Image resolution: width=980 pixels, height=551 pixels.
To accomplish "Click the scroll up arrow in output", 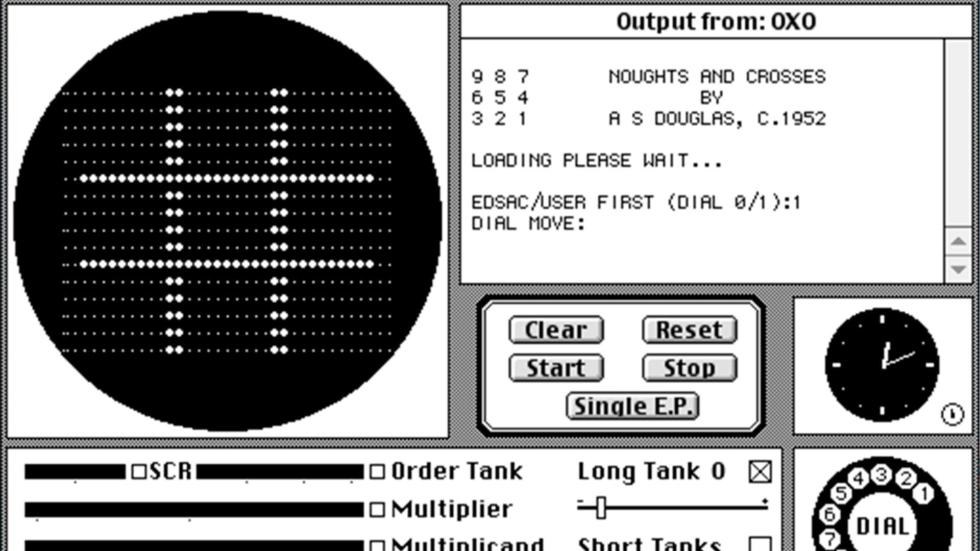I will click(x=959, y=241).
